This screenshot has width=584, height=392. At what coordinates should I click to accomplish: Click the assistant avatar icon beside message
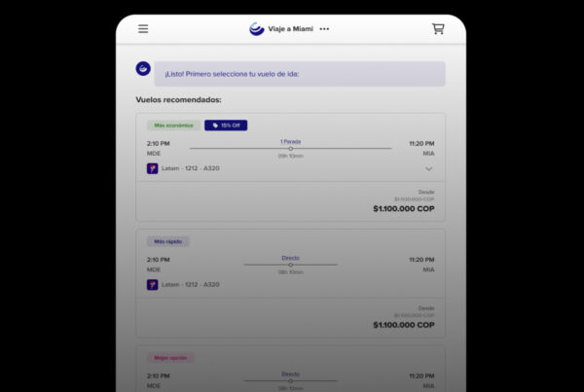(x=143, y=68)
